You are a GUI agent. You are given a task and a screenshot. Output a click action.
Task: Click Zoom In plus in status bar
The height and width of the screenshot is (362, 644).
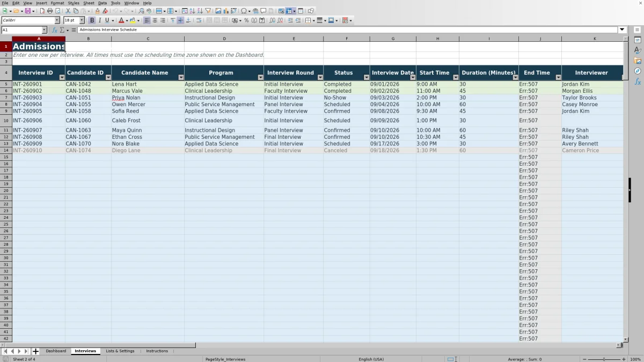[624, 359]
